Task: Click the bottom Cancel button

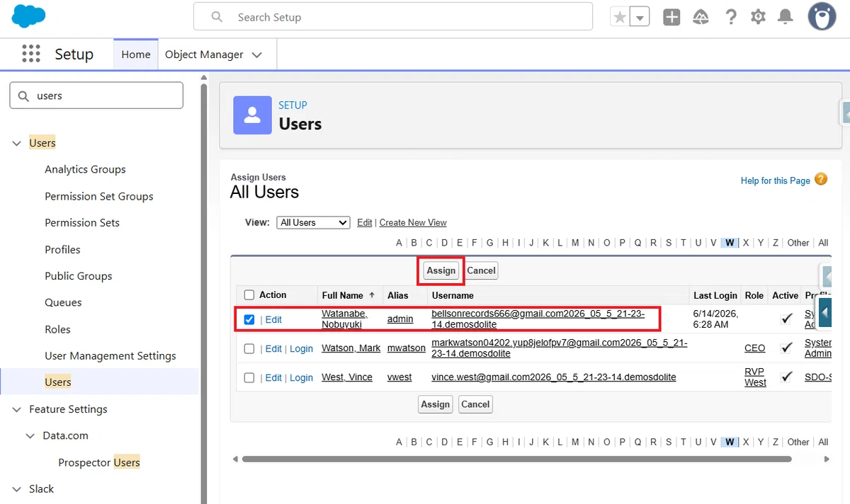Action: tap(475, 404)
